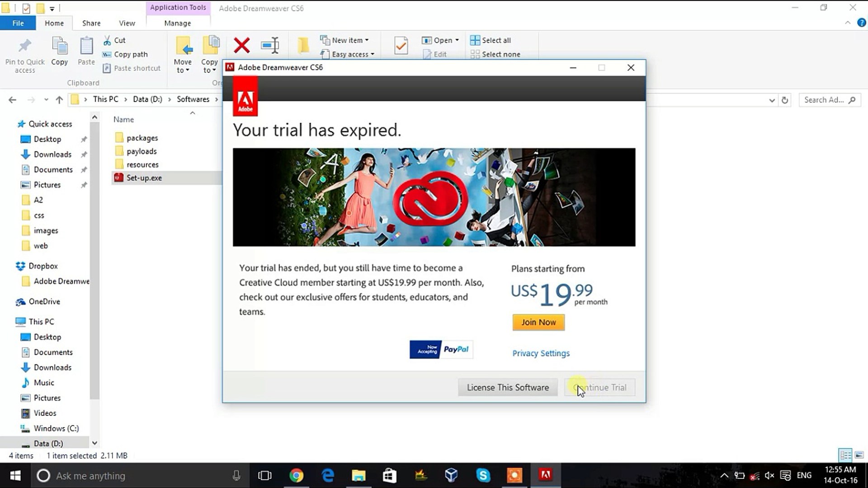This screenshot has height=488, width=868.
Task: Expand the Easy access dropdown
Action: click(x=348, y=54)
